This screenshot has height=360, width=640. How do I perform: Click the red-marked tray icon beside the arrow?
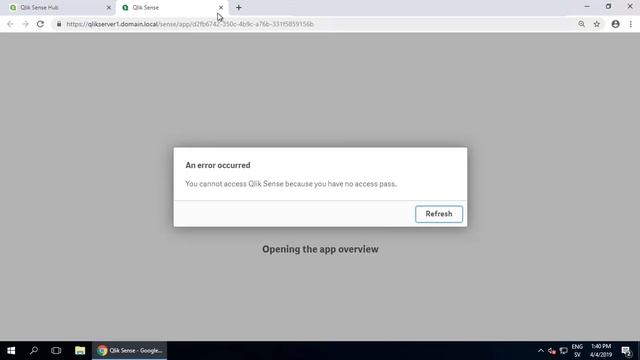point(552,351)
